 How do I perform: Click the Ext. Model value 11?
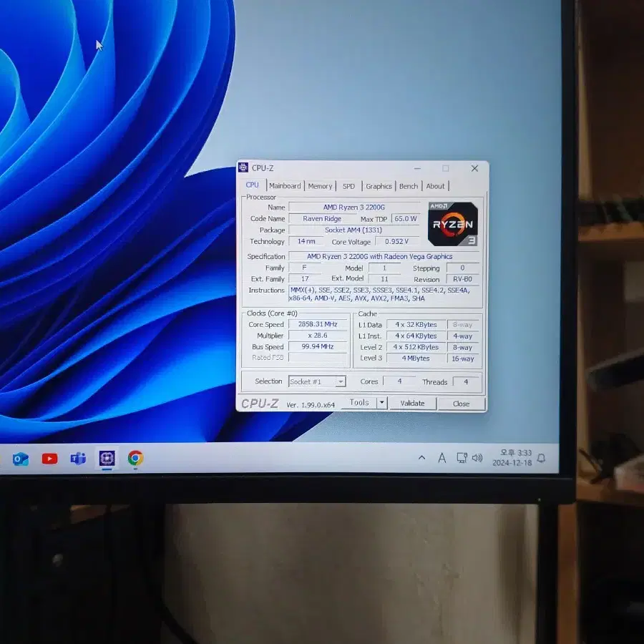click(x=384, y=279)
